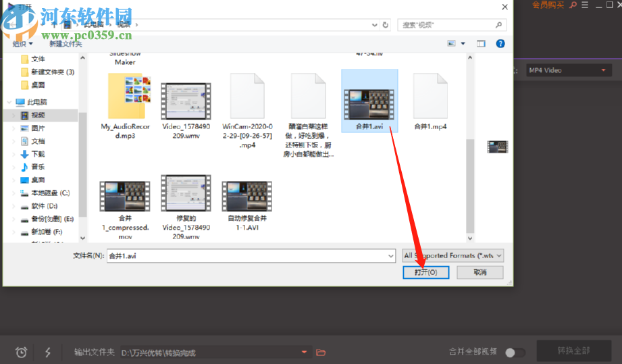The width and height of the screenshot is (622, 364).
Task: Open the output folder icon
Action: [321, 352]
